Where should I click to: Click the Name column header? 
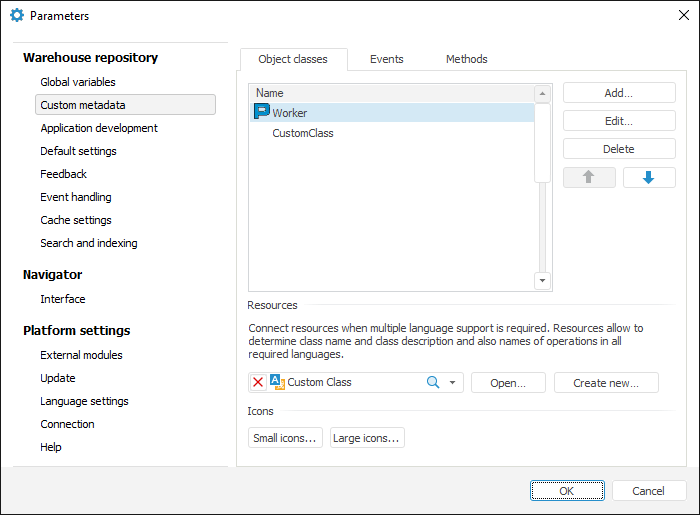coord(391,93)
